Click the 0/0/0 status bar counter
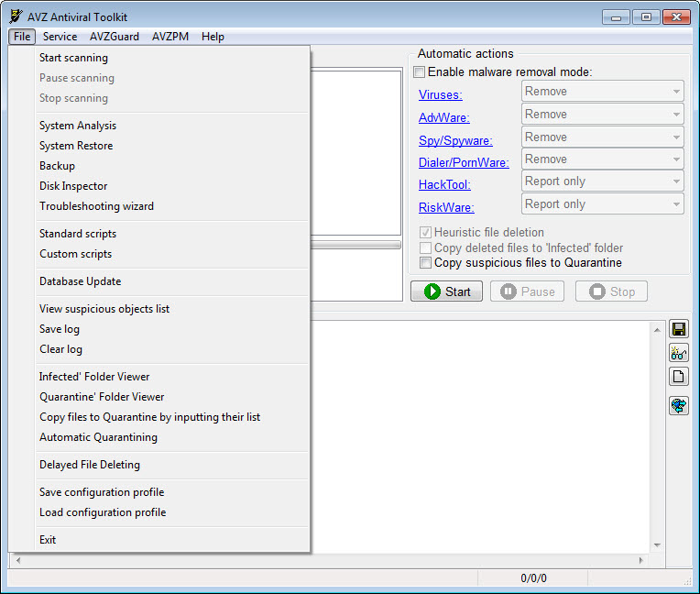 (x=533, y=578)
